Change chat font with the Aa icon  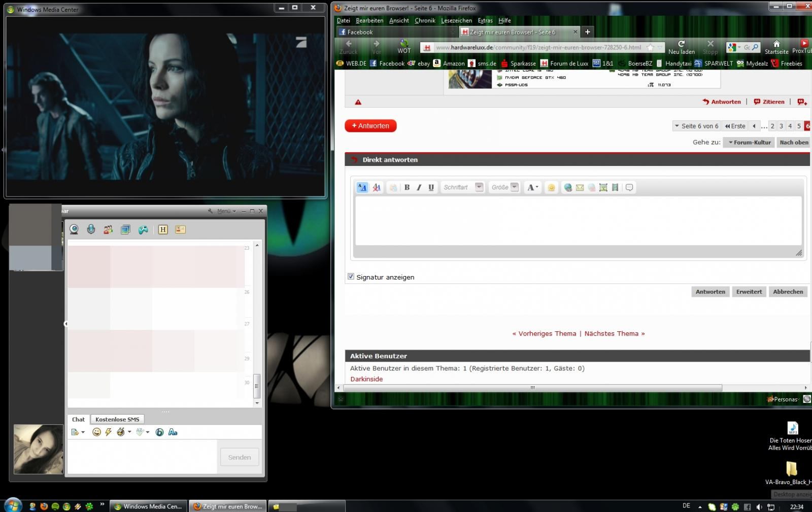[x=173, y=432]
